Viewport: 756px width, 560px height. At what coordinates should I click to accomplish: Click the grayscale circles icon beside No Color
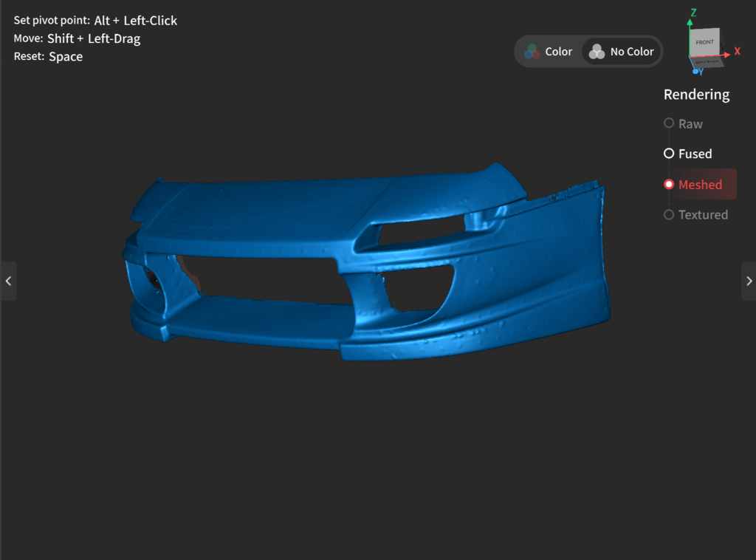tap(596, 51)
